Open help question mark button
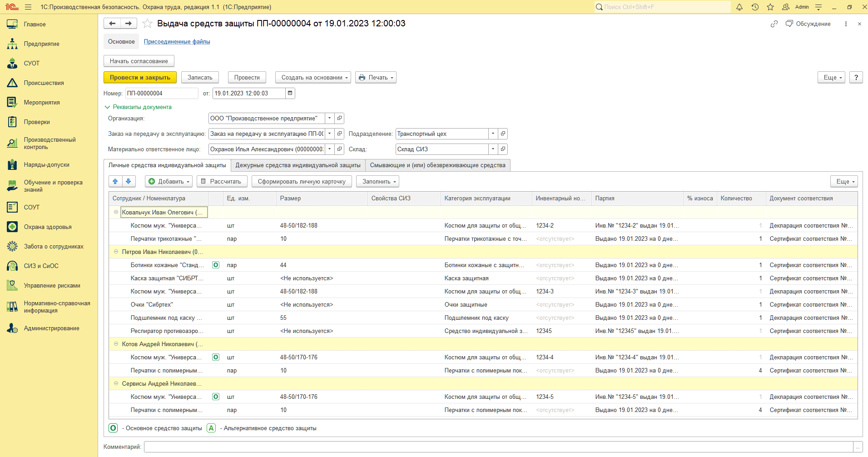 pos(856,77)
